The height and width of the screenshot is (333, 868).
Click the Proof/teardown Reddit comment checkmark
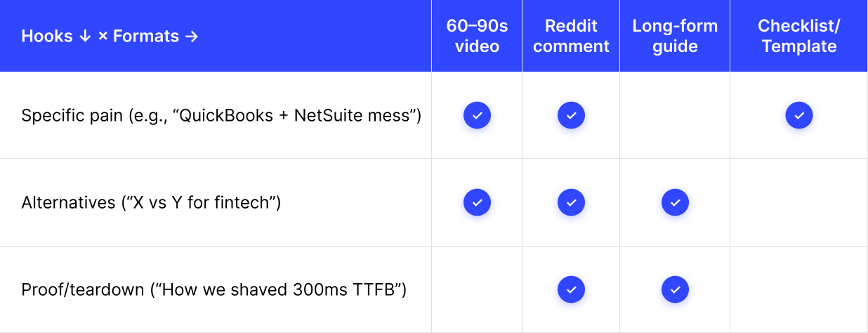tap(571, 289)
